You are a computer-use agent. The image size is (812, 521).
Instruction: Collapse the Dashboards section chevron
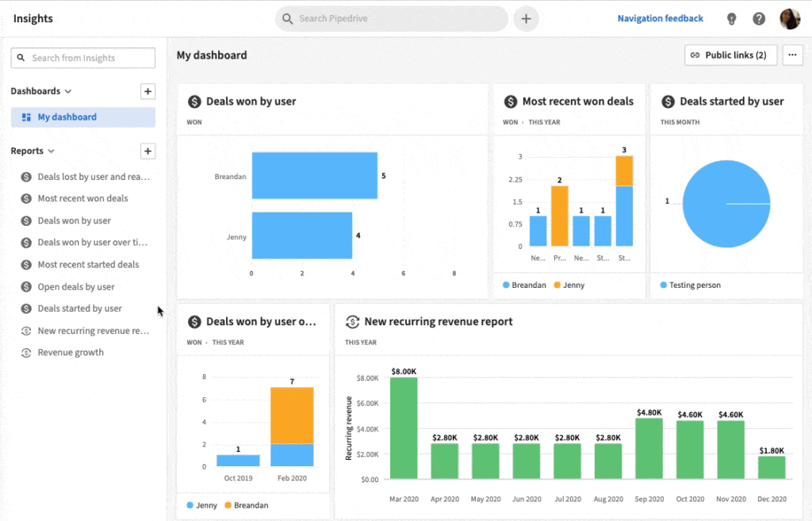pos(68,92)
